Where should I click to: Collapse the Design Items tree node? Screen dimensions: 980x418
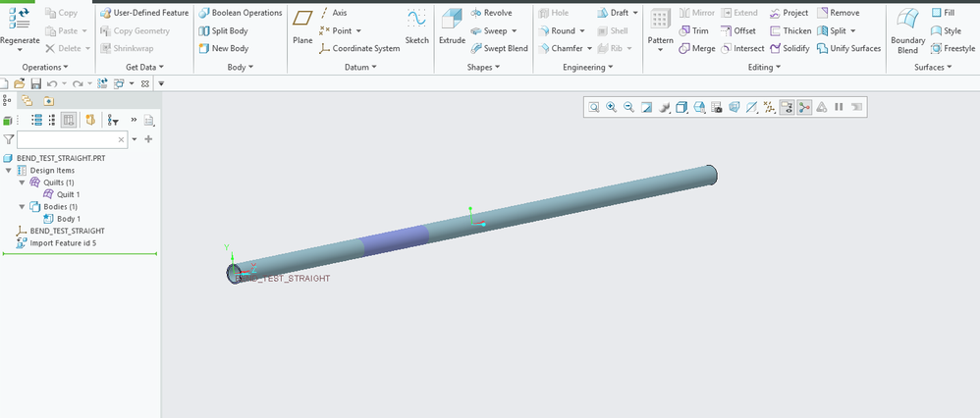(9, 170)
